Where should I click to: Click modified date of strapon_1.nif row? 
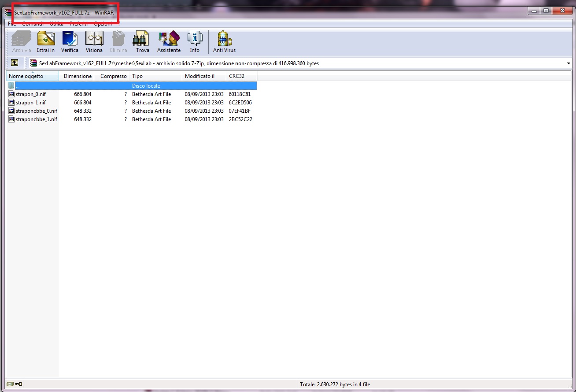point(204,103)
